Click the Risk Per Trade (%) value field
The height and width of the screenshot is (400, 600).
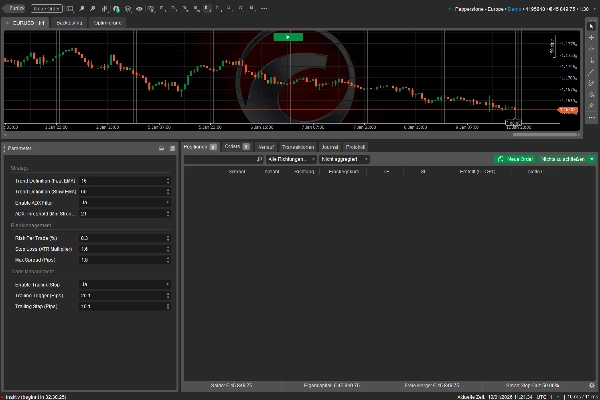[122, 238]
